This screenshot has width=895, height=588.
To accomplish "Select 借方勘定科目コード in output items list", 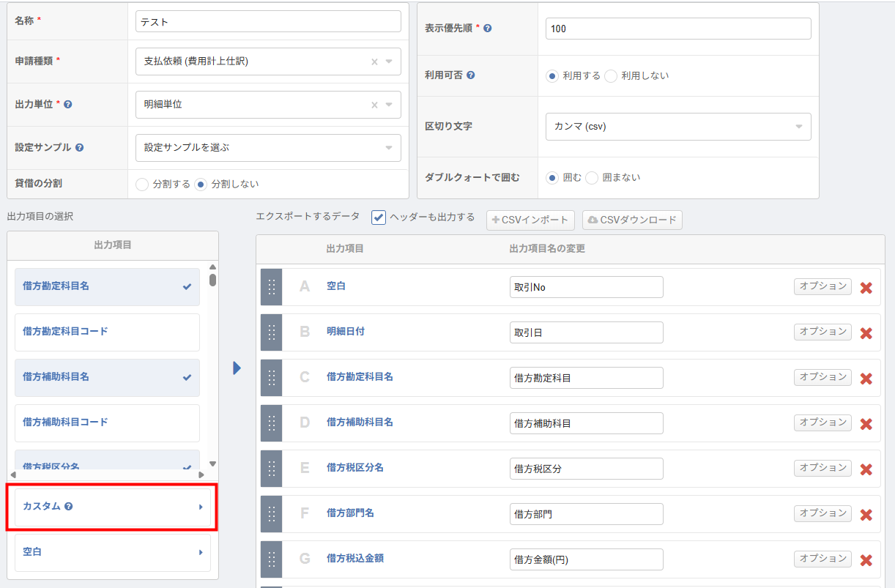I will pos(107,332).
